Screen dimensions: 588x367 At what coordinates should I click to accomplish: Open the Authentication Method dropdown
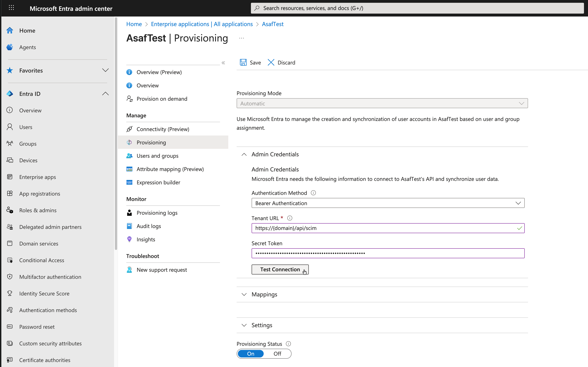click(388, 203)
